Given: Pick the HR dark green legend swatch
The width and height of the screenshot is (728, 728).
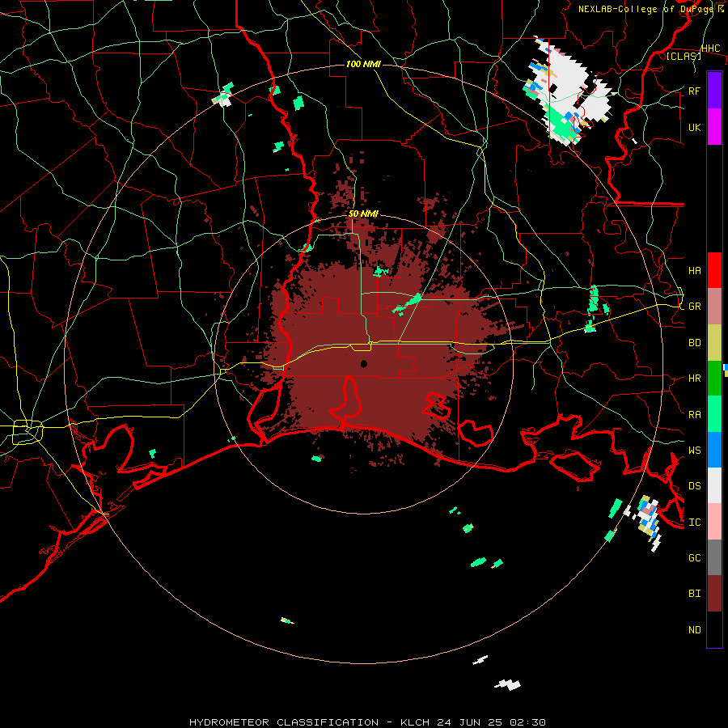Looking at the screenshot, I should 714,378.
